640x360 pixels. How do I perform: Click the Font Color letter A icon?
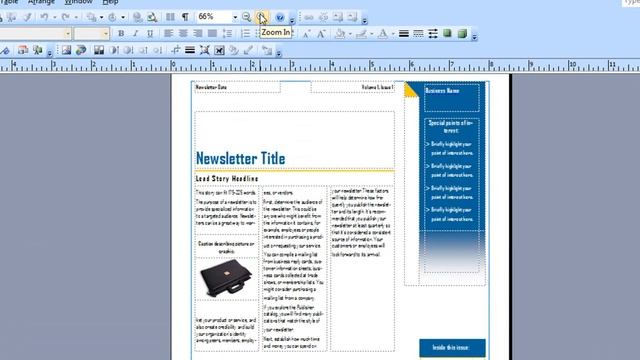[382, 34]
